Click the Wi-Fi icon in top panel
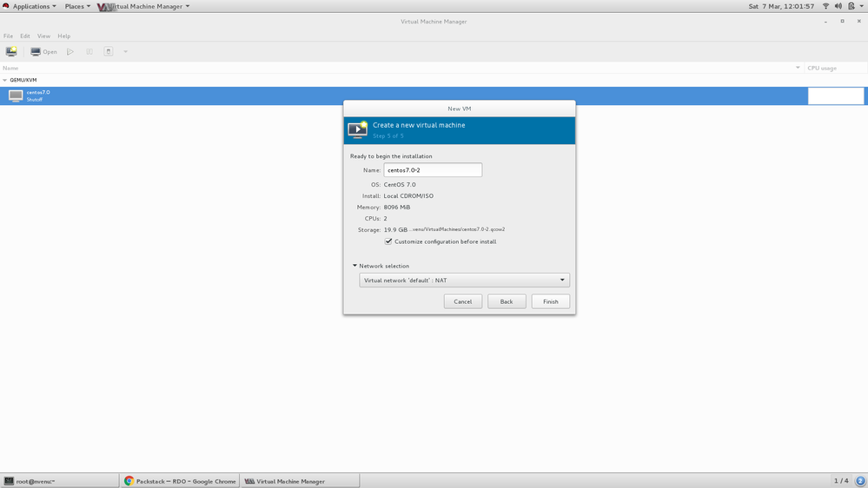The image size is (868, 488). click(825, 6)
